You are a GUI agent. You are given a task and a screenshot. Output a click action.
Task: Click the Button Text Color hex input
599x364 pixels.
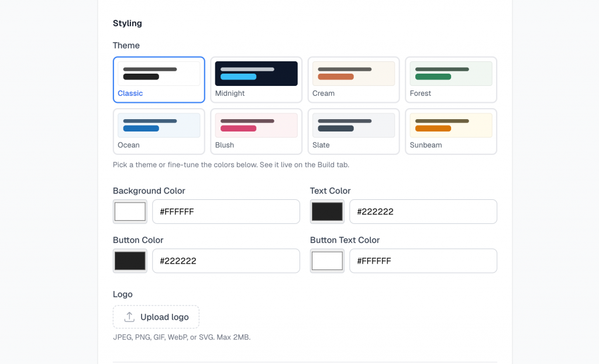click(x=424, y=261)
